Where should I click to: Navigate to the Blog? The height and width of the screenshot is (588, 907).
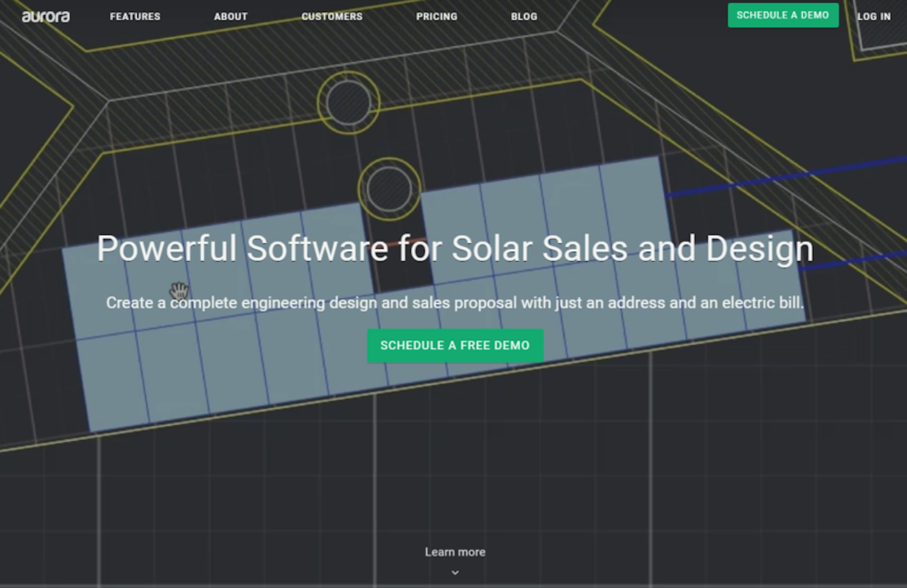point(524,16)
